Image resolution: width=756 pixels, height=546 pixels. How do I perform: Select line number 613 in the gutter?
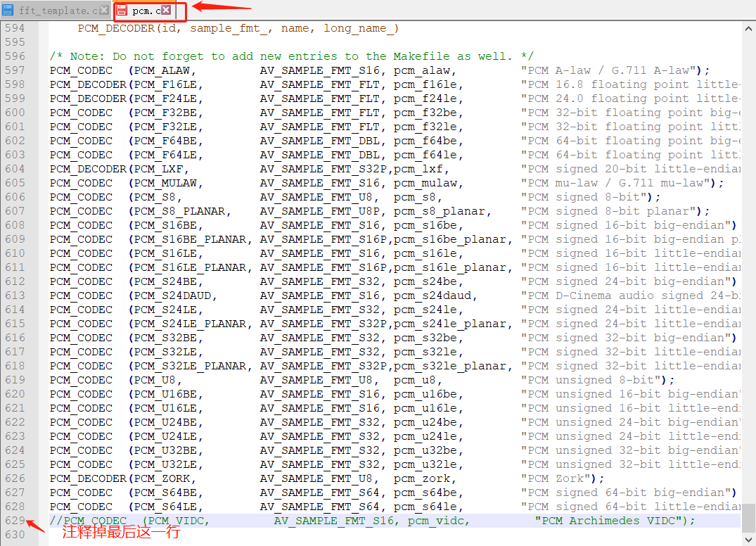tap(14, 296)
